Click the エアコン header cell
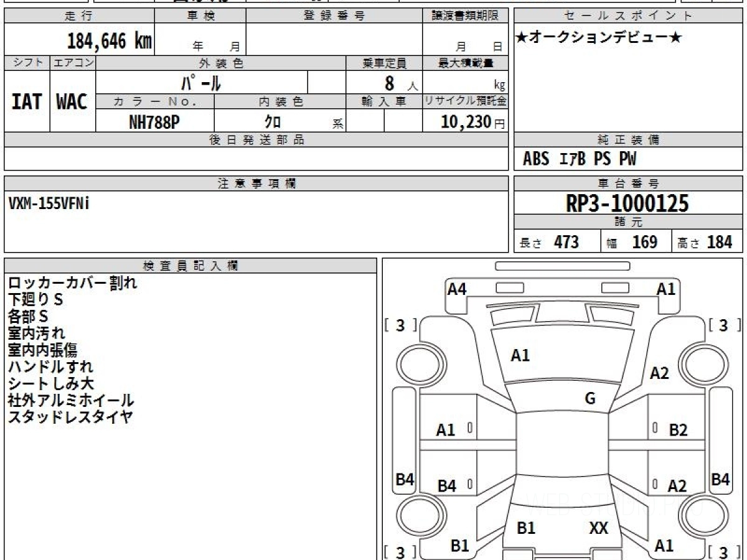Viewport: 747px width, 560px height. coord(73,63)
